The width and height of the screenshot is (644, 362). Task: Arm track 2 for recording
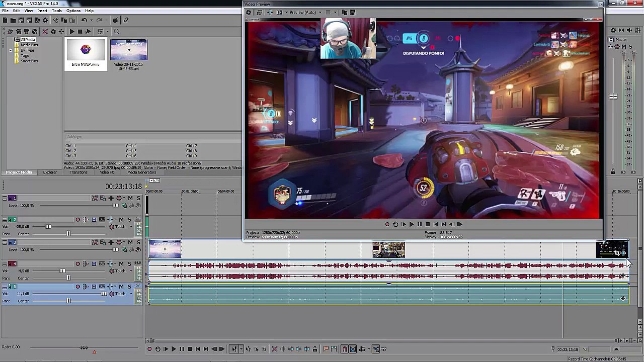pos(77,220)
